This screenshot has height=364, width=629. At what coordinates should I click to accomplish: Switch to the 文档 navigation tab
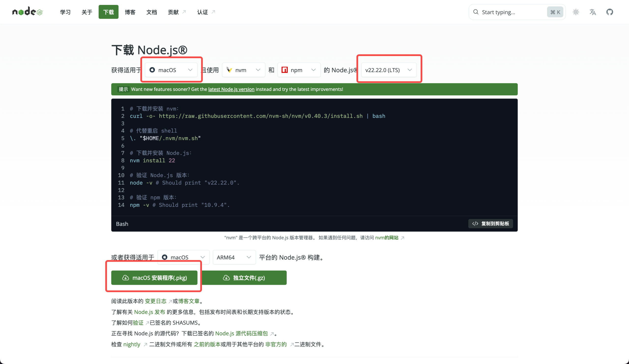tap(152, 12)
